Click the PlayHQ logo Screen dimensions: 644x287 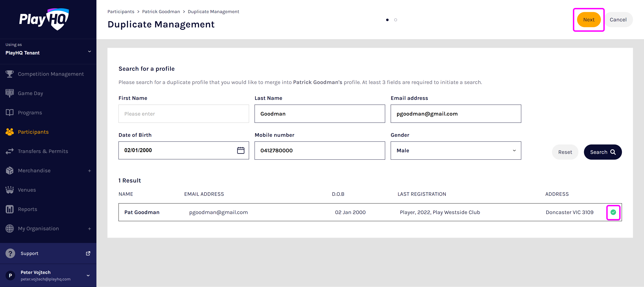click(44, 19)
